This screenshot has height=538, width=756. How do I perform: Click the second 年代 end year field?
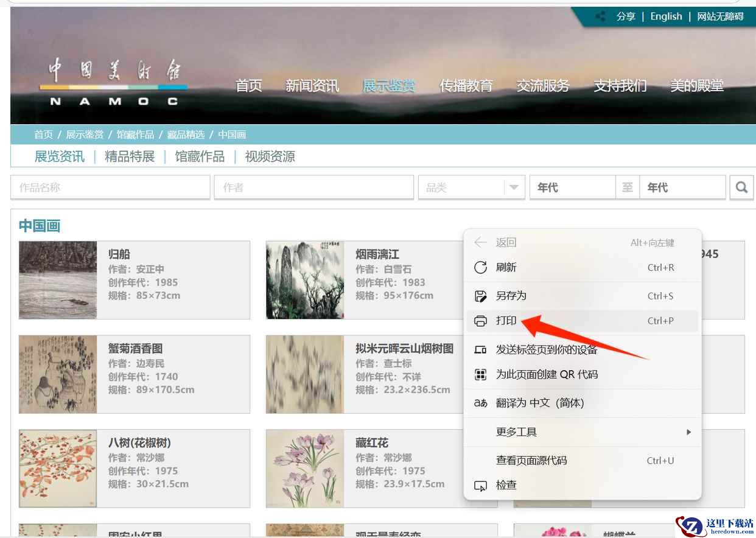pyautogui.click(x=682, y=187)
